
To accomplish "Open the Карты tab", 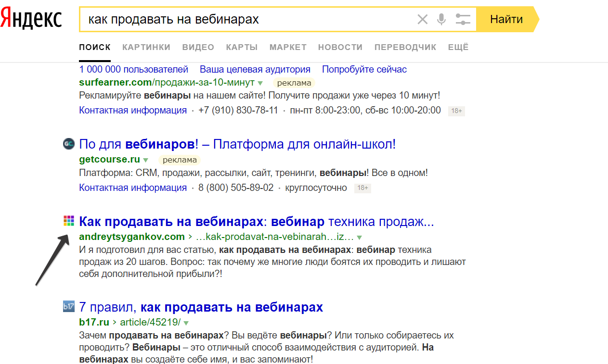I will tap(242, 47).
